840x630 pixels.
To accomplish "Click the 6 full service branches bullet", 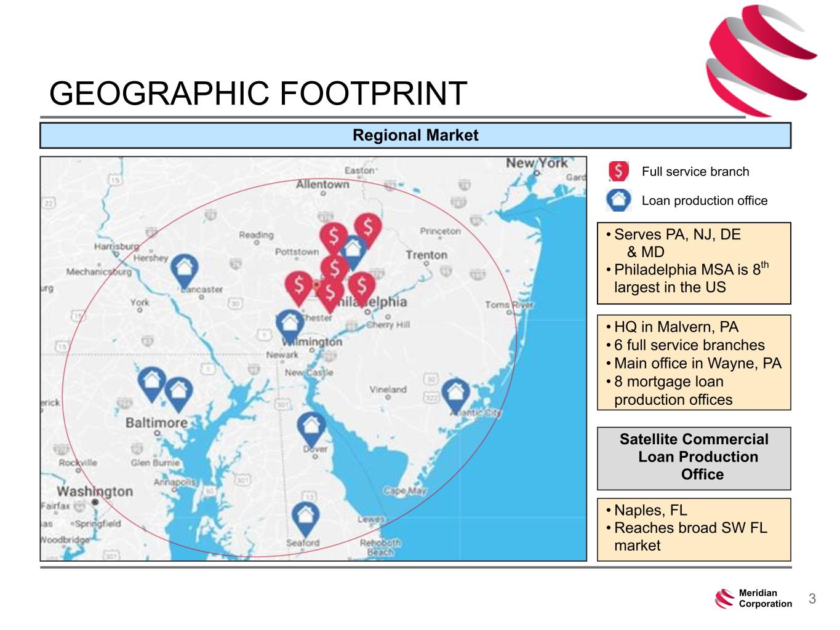I will [685, 345].
